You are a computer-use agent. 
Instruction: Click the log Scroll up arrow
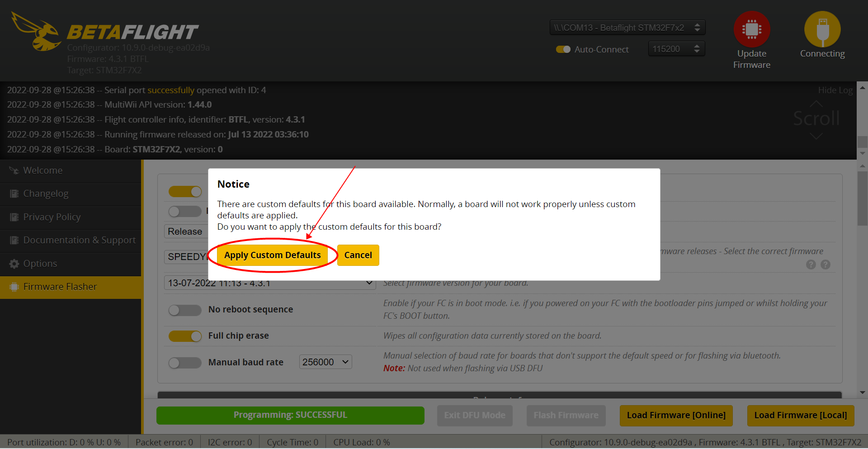[816, 104]
